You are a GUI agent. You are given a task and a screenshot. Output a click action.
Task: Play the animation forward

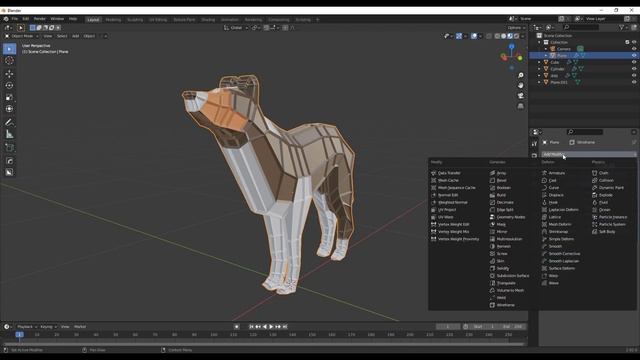click(x=271, y=327)
